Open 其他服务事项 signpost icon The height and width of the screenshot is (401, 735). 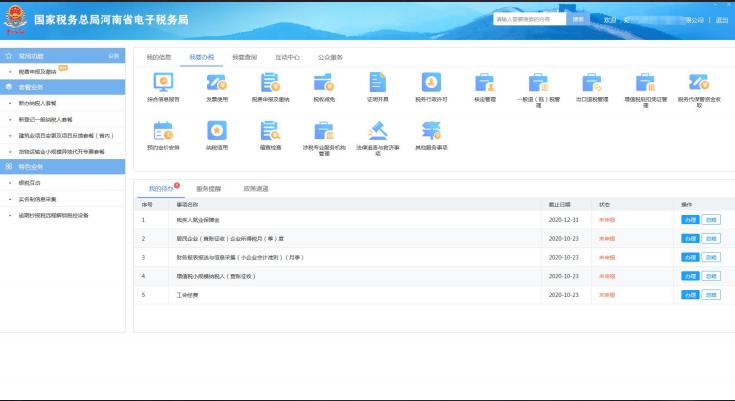tap(431, 131)
